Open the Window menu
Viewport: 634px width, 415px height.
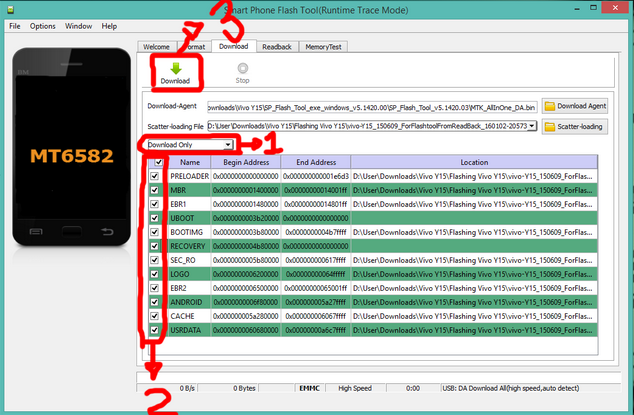coord(78,26)
